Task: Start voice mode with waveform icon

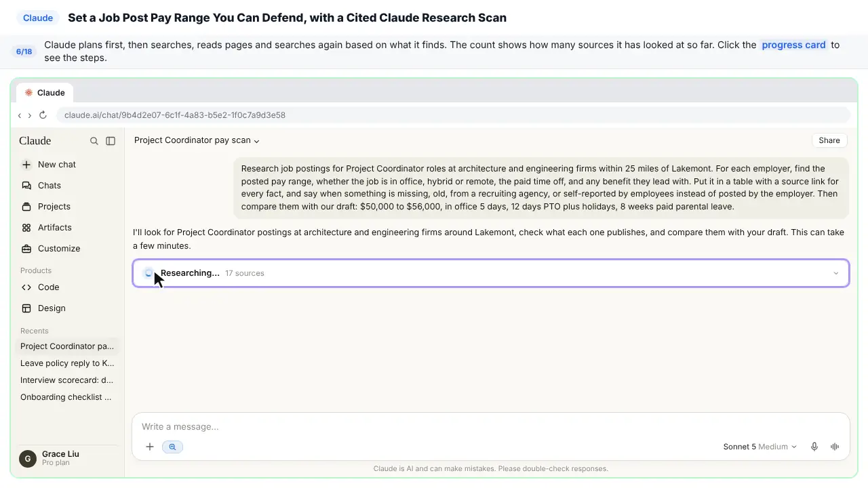Action: pos(835,447)
